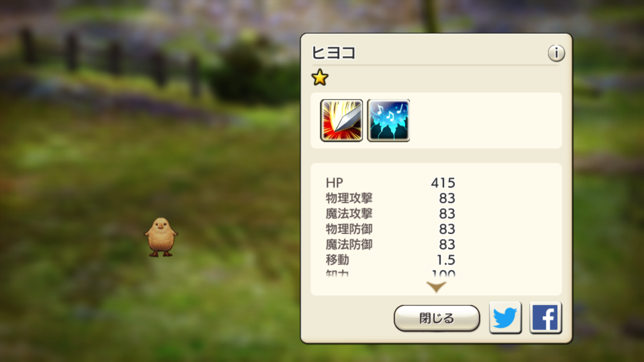644x362 pixels.
Task: Open the info icon in the ヒヨコ panel
Action: click(x=556, y=53)
